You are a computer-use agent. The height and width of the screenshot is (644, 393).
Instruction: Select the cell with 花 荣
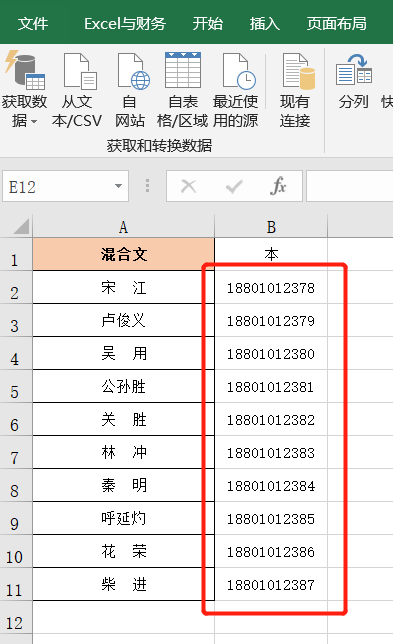tap(123, 551)
